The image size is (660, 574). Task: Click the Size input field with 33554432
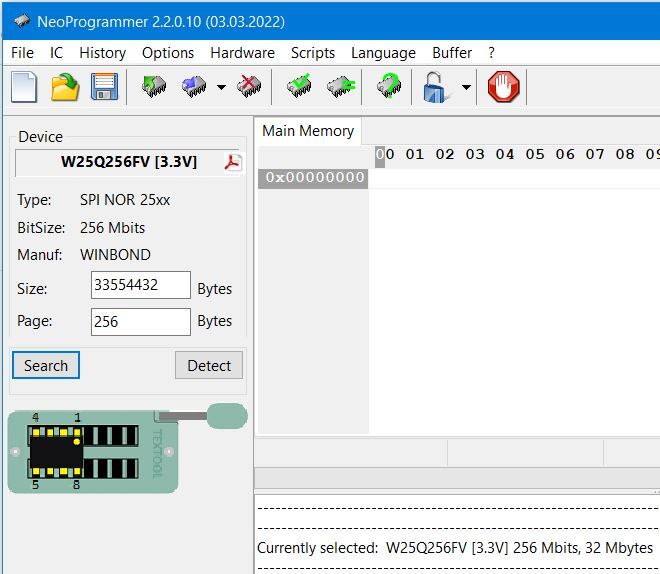pyautogui.click(x=141, y=285)
